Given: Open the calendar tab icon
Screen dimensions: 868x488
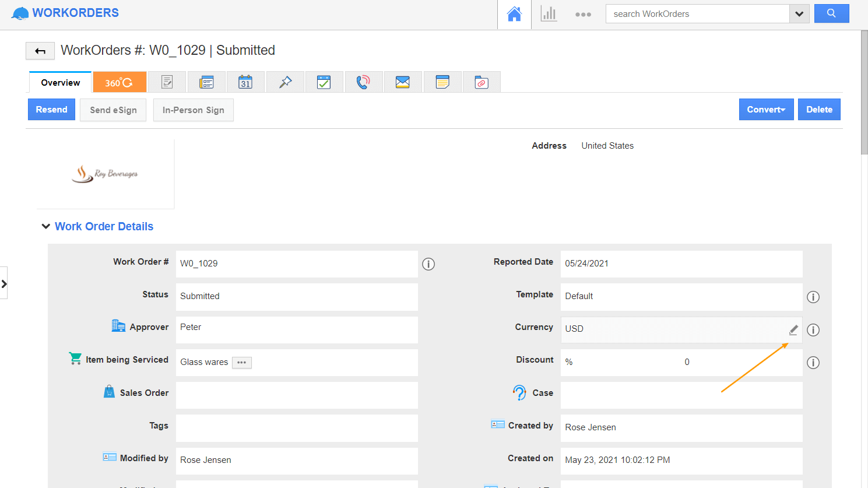Looking at the screenshot, I should click(245, 82).
